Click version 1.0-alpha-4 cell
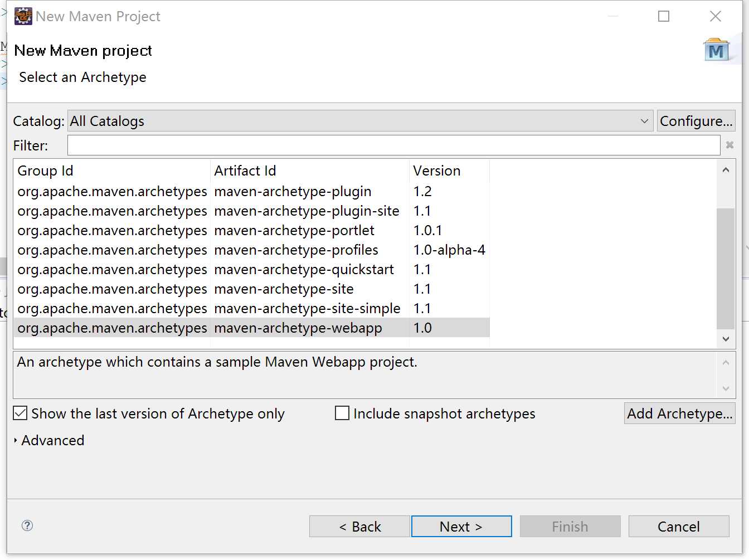The width and height of the screenshot is (749, 560). pos(449,250)
